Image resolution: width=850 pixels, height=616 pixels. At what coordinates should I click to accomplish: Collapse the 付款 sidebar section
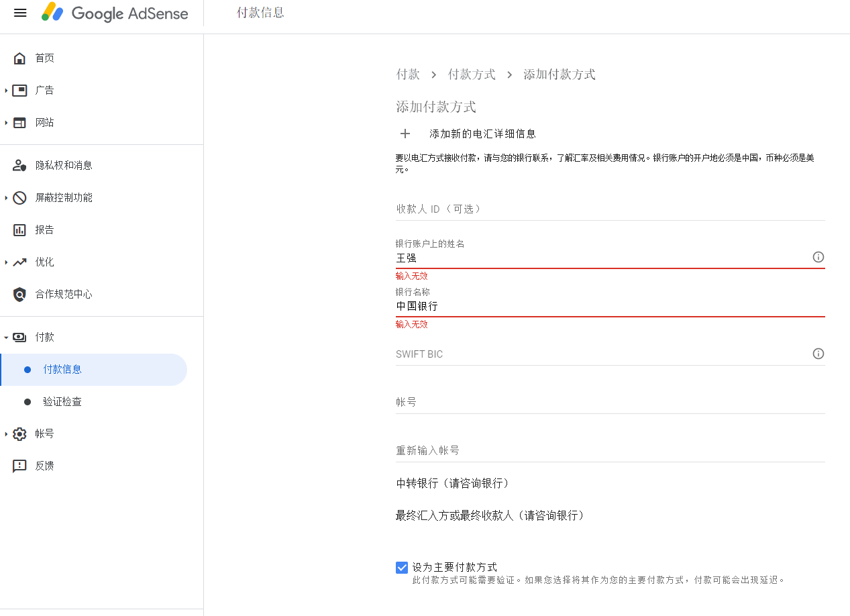click(7, 338)
